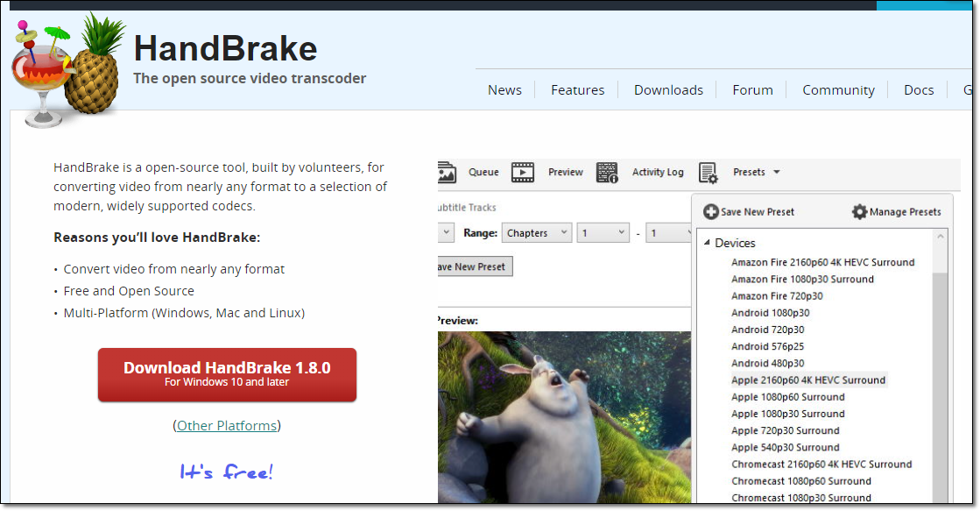Select Apple 1080p60 Surround preset
Image resolution: width=980 pixels, height=511 pixels.
pyautogui.click(x=787, y=397)
